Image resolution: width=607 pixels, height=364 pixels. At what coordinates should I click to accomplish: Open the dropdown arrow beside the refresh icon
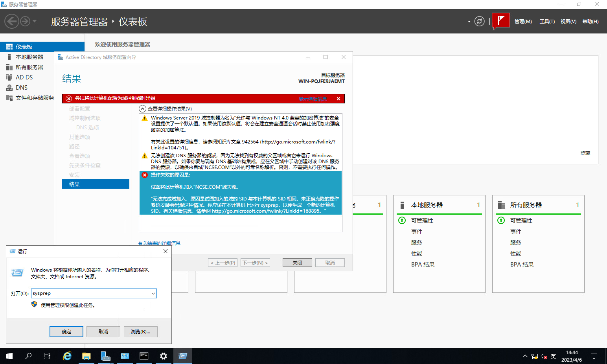(469, 22)
